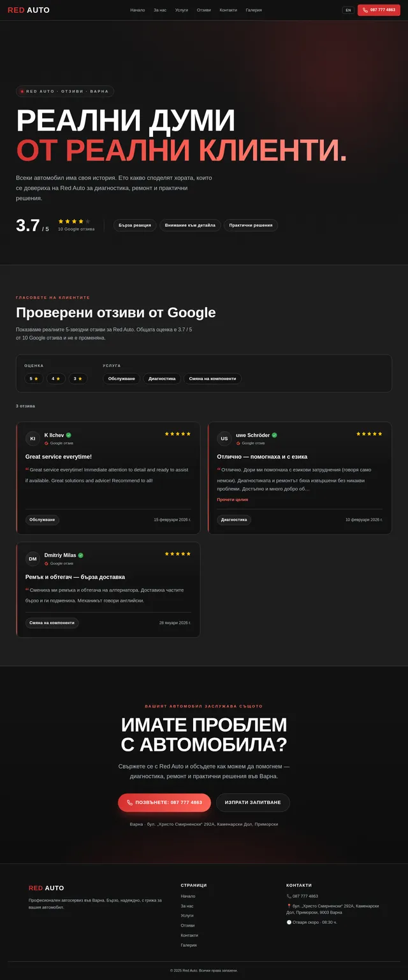Open footer link Галерия
This screenshot has width=408, height=980.
point(189,945)
